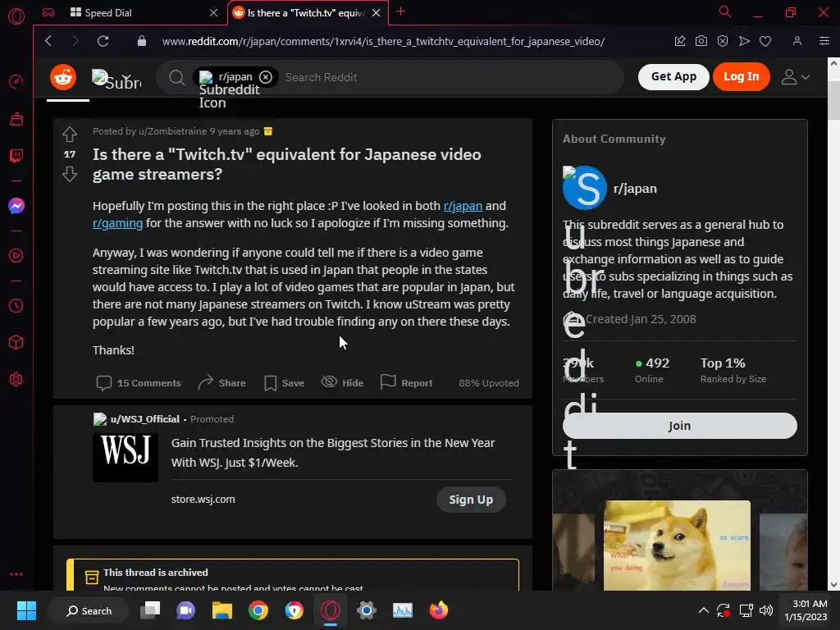
Task: Open GX Cleaner icon in sidebar
Action: pos(16,119)
